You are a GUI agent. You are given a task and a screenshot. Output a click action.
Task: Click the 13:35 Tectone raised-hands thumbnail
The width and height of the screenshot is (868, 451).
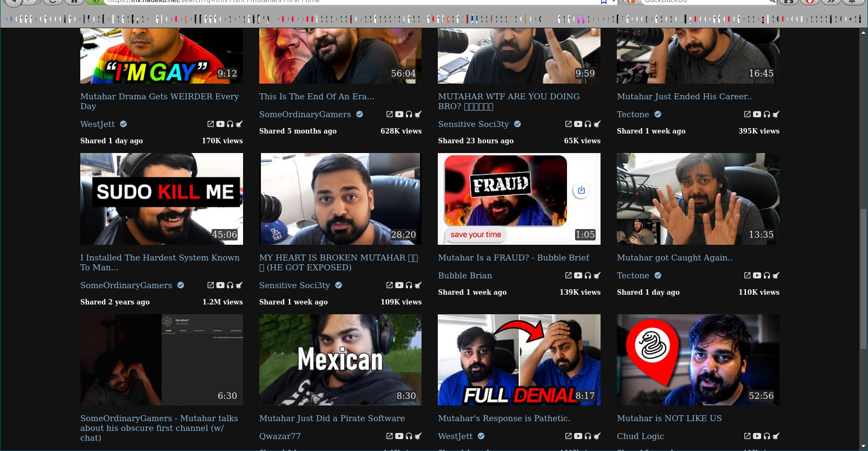coord(698,199)
